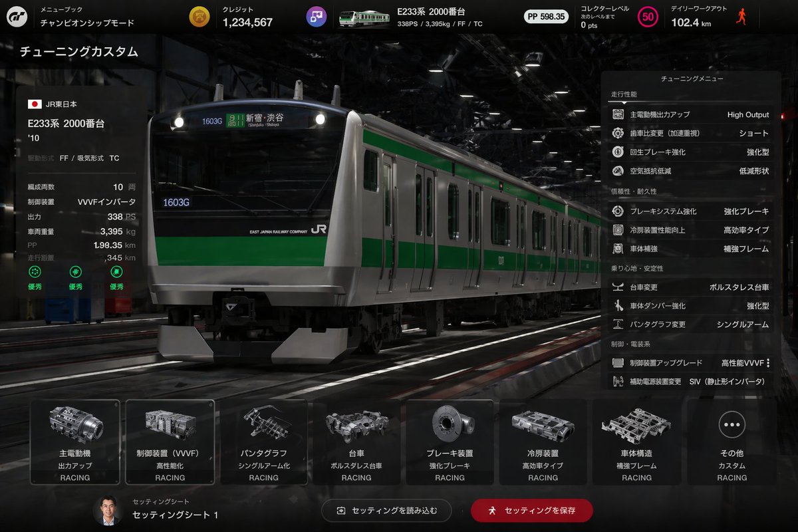798x532 pixels.
Task: Click the 車両重量 3,395 kg spec row
Action: pos(81,231)
